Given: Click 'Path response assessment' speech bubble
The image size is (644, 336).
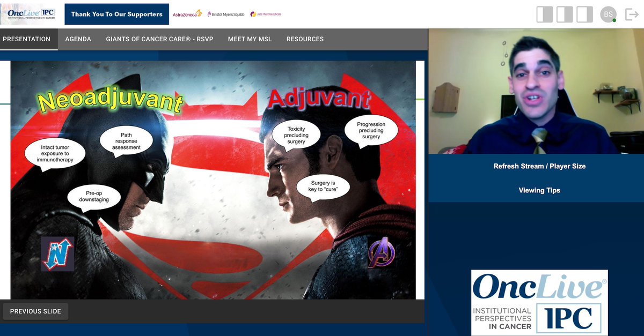Looking at the screenshot, I should pos(126,141).
